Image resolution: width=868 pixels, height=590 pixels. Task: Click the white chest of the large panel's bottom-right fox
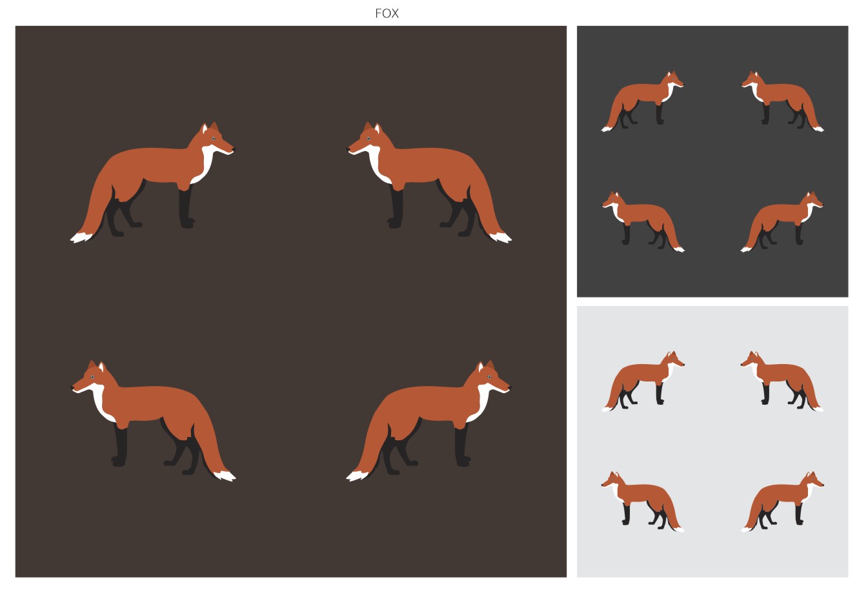coord(481,402)
